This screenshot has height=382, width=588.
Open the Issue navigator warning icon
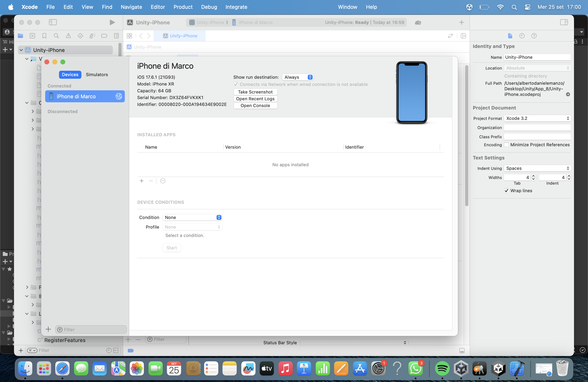tap(68, 36)
